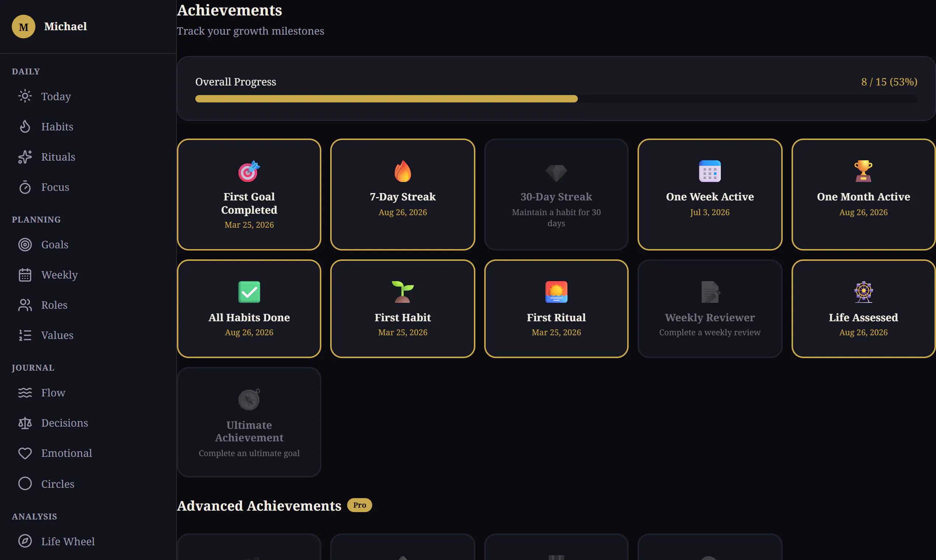Screen dimensions: 936x560
Task: Go to Flow journal
Action: click(88, 392)
